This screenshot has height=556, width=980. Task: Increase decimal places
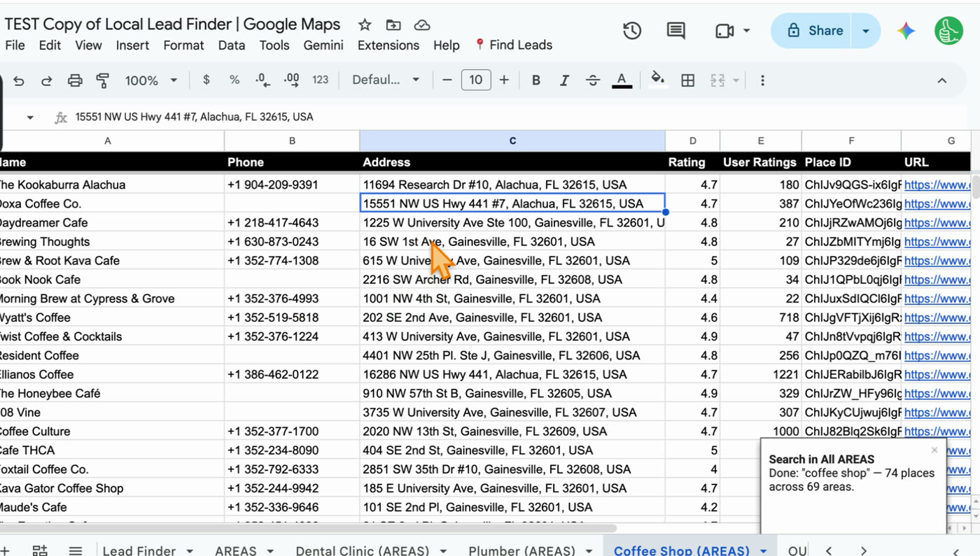tap(291, 80)
